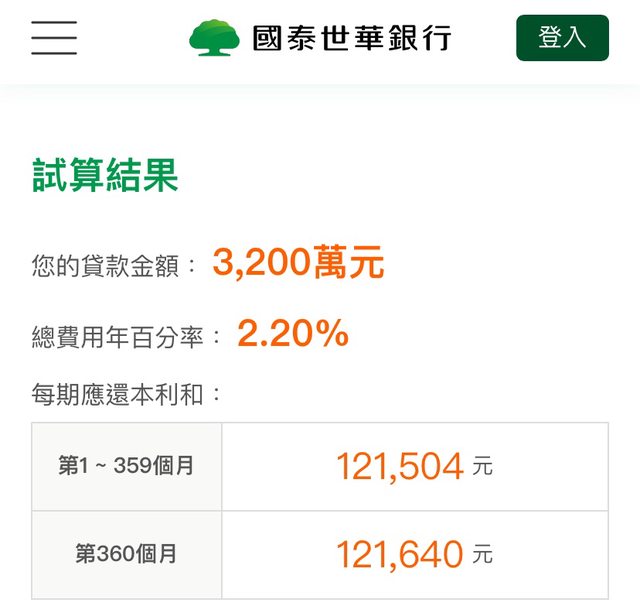Click the 2.20 annual rate number
The image size is (640, 606).
pyautogui.click(x=272, y=335)
